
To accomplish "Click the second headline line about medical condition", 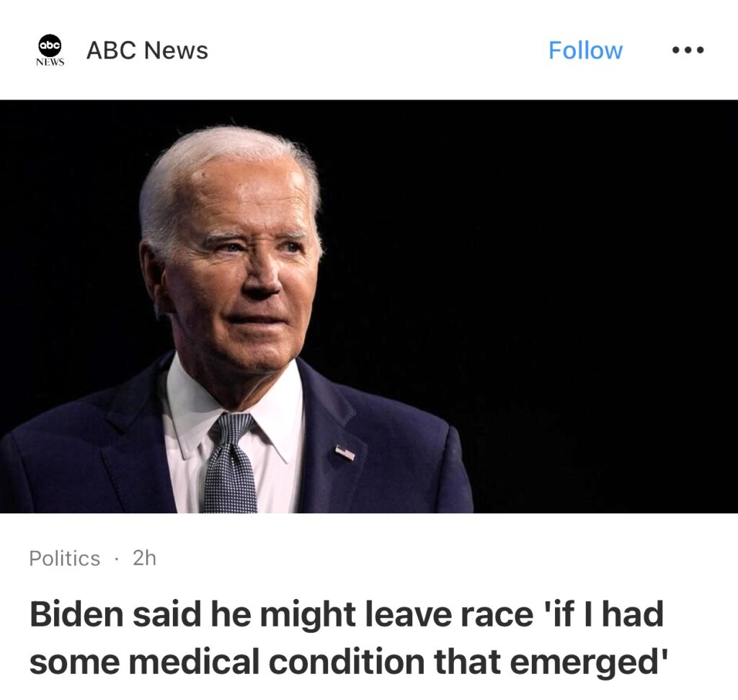I will point(348,661).
